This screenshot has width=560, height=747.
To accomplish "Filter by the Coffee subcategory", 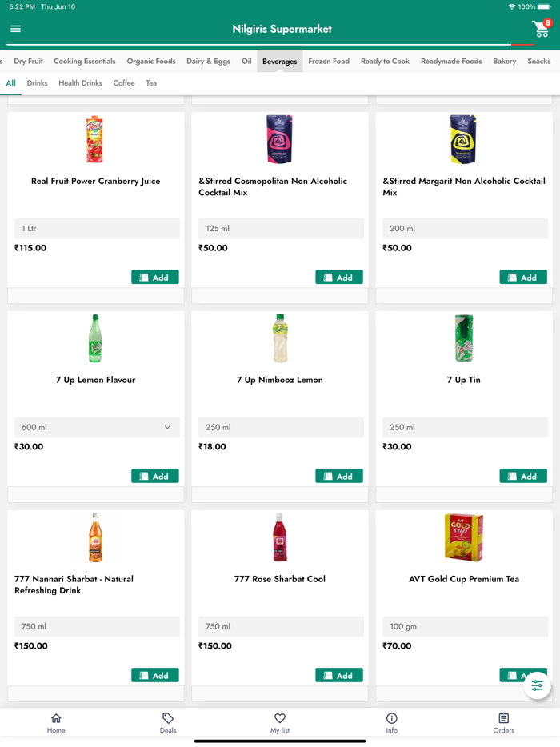I will (x=124, y=83).
